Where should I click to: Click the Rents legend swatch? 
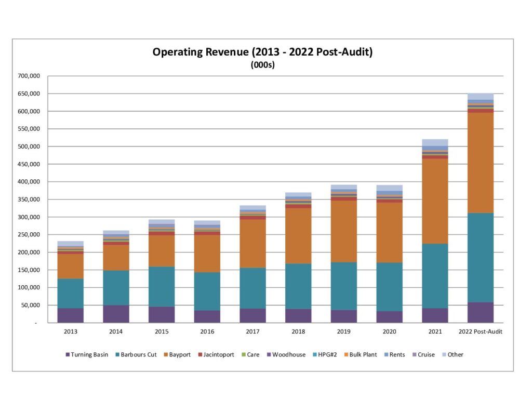[x=386, y=355]
